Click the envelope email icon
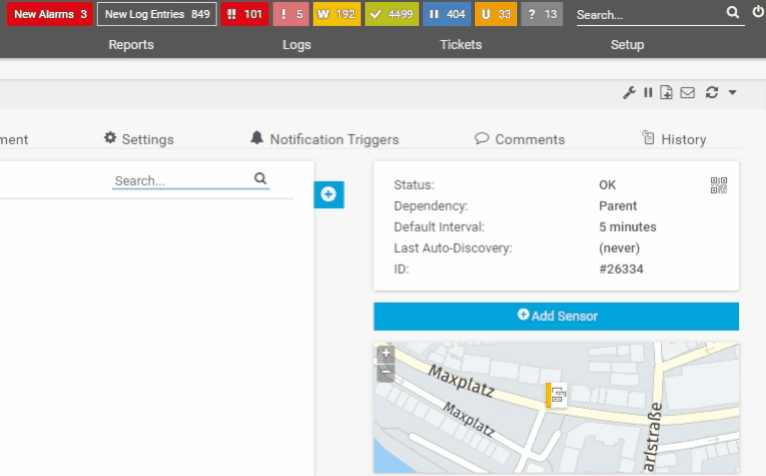 point(687,93)
